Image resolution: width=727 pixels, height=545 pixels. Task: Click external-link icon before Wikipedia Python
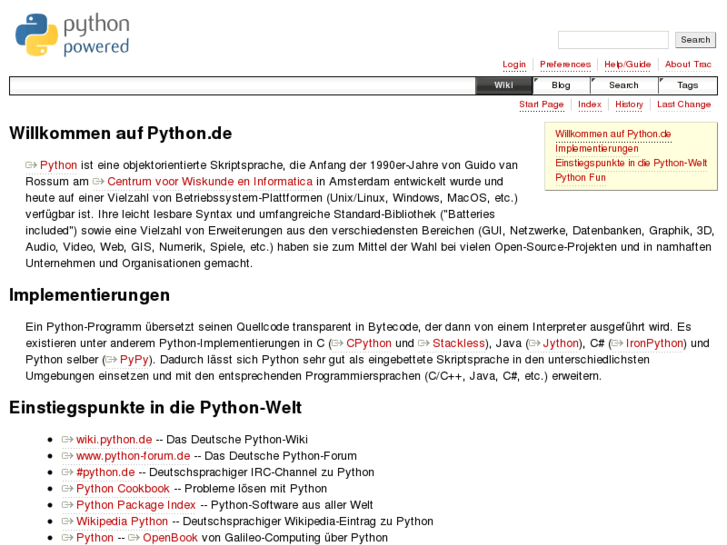[68, 521]
